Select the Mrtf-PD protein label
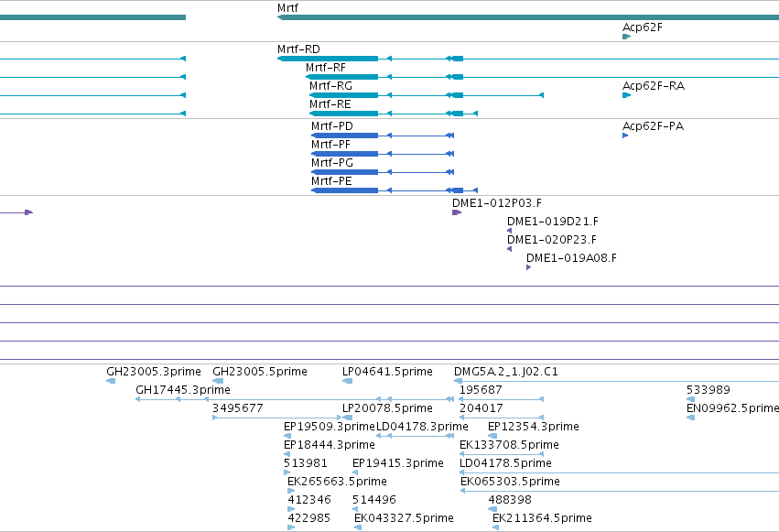This screenshot has width=779, height=532. (x=332, y=126)
